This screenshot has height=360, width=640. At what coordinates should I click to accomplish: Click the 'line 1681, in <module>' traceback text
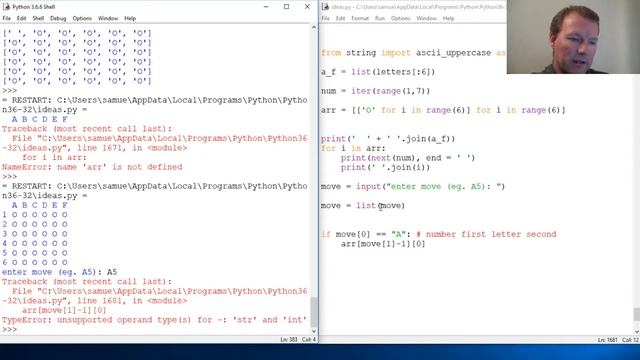(132, 301)
